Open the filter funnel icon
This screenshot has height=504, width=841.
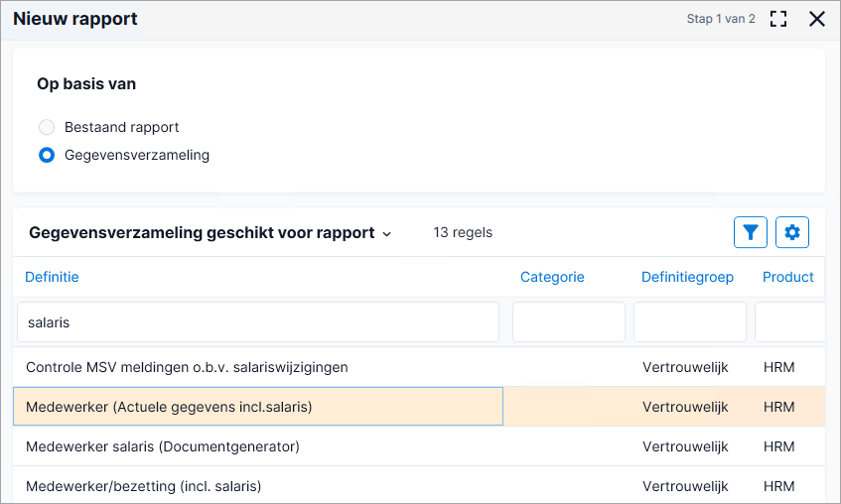751,232
